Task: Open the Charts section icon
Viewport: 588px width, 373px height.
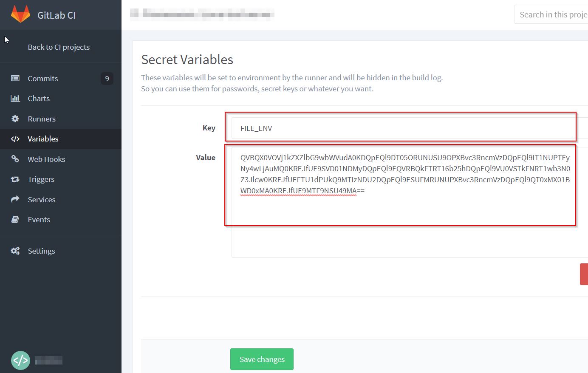Action: tap(15, 98)
